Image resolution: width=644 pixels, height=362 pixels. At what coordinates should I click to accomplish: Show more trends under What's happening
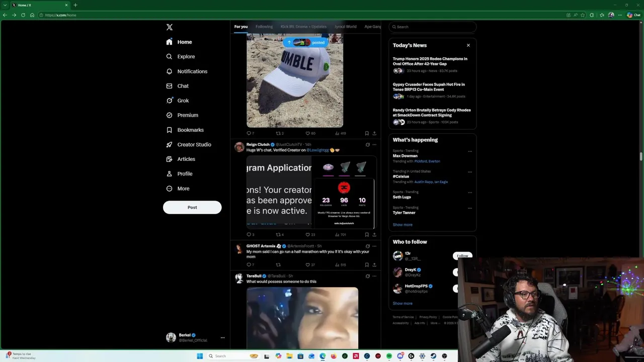[403, 225]
